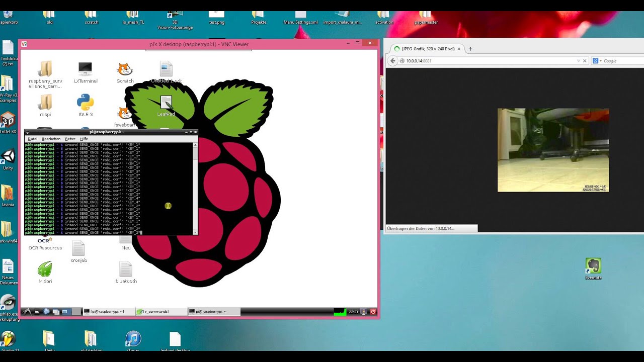Open the LXDE start menu button
This screenshot has height=362, width=644.
tap(27, 312)
